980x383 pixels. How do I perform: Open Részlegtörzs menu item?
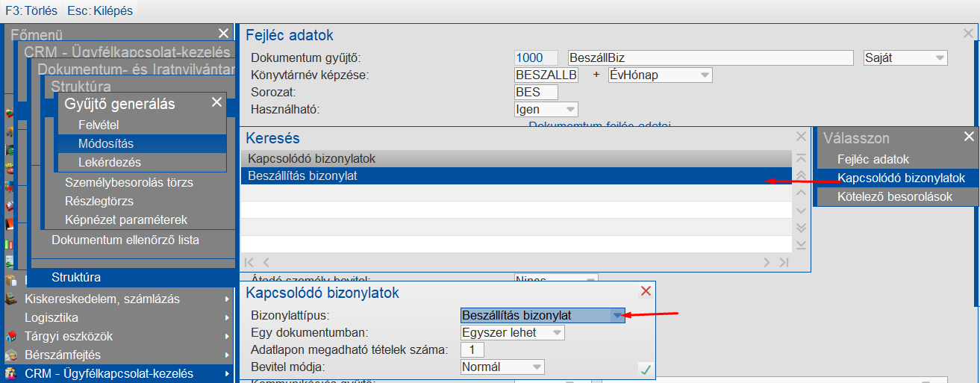(x=99, y=202)
